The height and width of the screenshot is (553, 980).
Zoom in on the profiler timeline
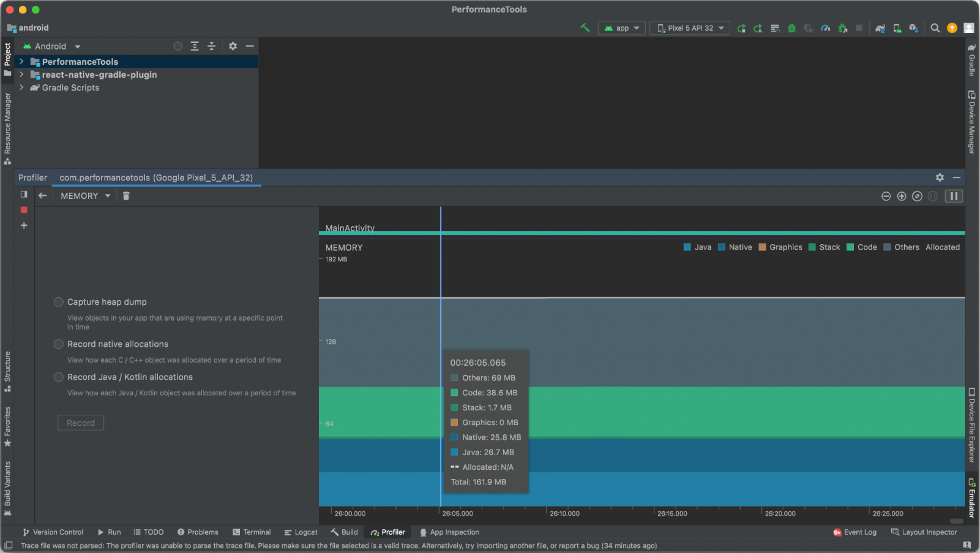(902, 196)
